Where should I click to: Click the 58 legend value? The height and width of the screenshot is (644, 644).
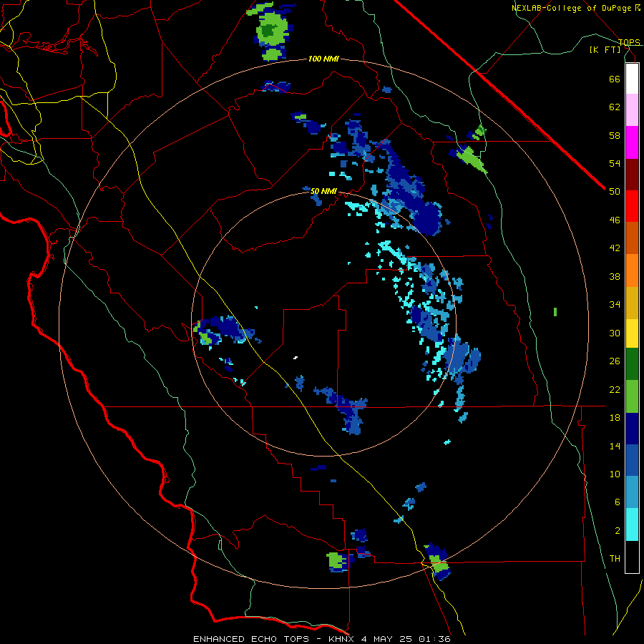pyautogui.click(x=615, y=135)
